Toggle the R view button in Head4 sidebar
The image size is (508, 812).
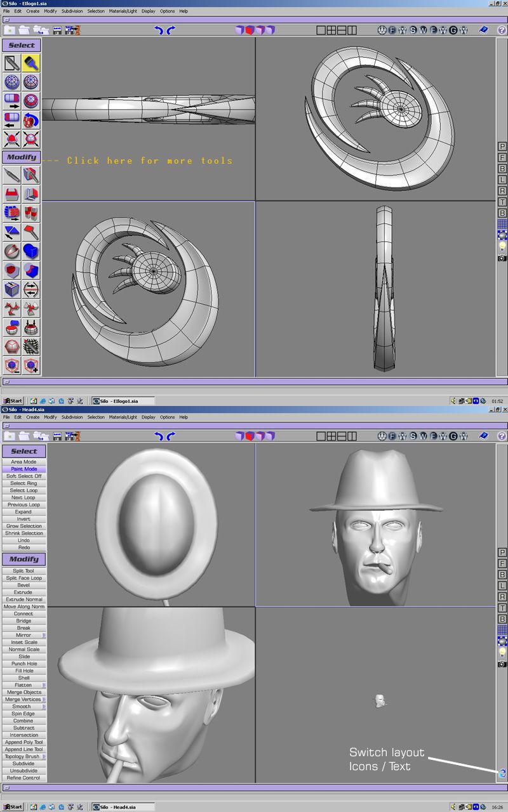(502, 596)
